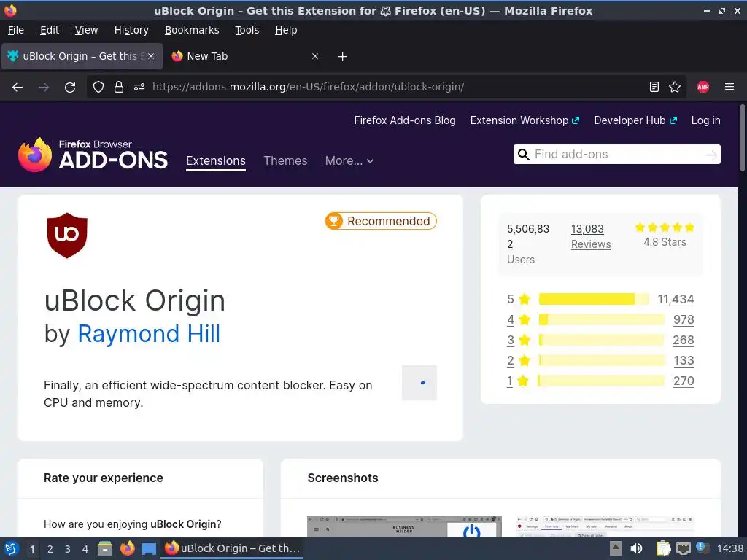The height and width of the screenshot is (560, 747).
Task: Open the View menu
Action: tap(86, 30)
